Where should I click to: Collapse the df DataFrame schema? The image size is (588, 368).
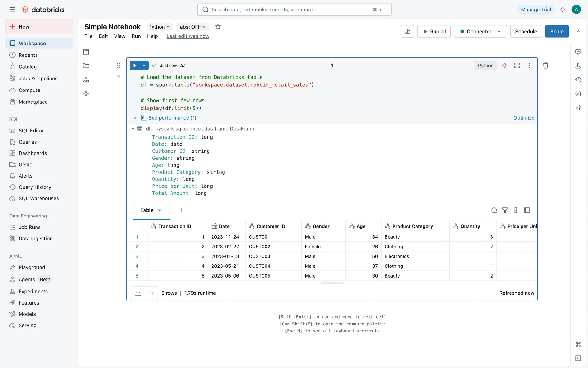[133, 128]
